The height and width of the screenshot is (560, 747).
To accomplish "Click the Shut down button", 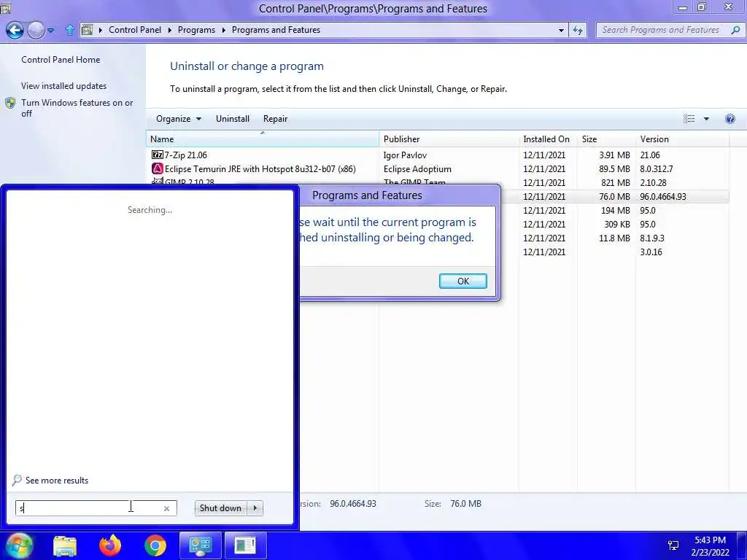I will point(220,508).
